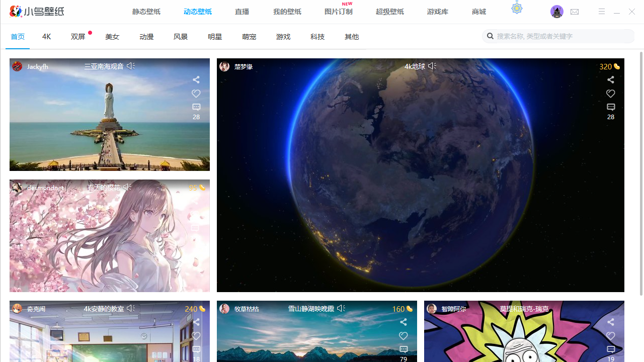Open your profile avatar menu
The height and width of the screenshot is (362, 644).
[557, 11]
